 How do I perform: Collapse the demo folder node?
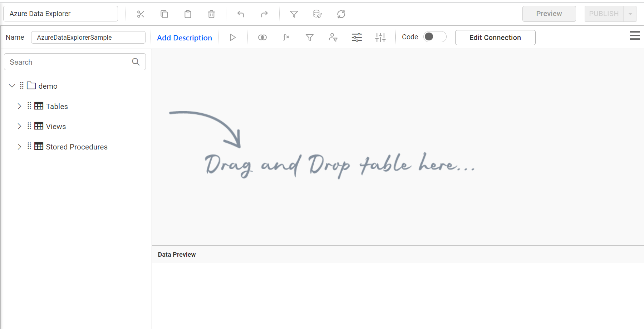12,86
